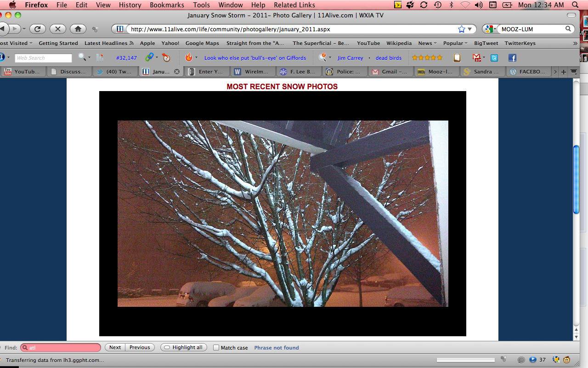Go to the Home page button
The width and height of the screenshot is (588, 368).
tap(78, 29)
